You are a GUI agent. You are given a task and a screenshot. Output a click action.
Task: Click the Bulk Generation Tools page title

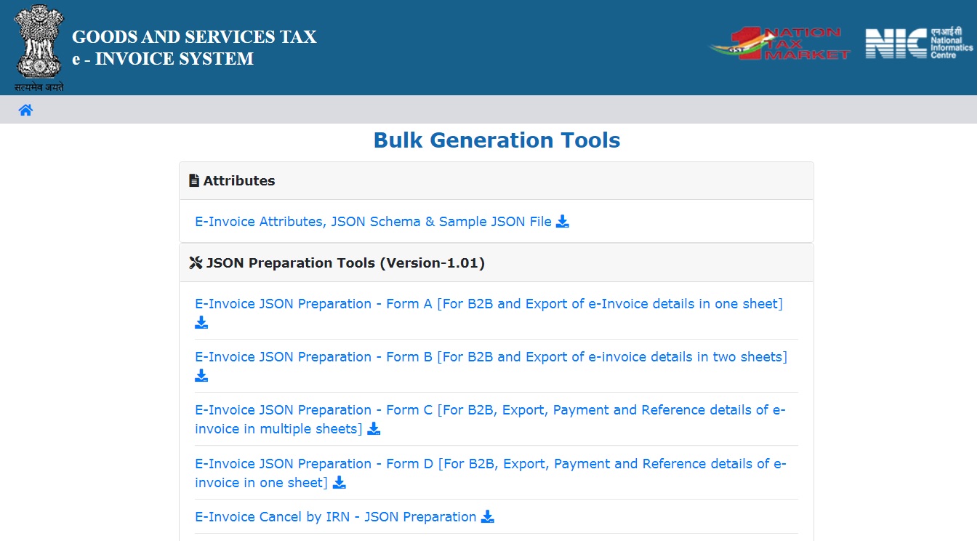point(497,140)
